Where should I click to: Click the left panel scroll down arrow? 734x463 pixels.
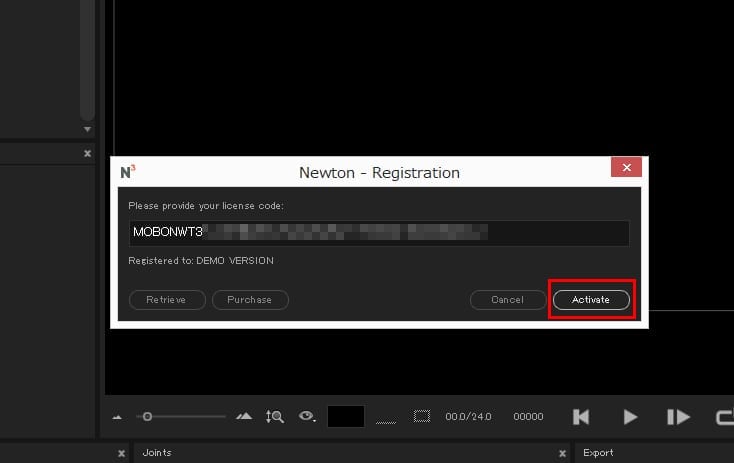[x=87, y=129]
